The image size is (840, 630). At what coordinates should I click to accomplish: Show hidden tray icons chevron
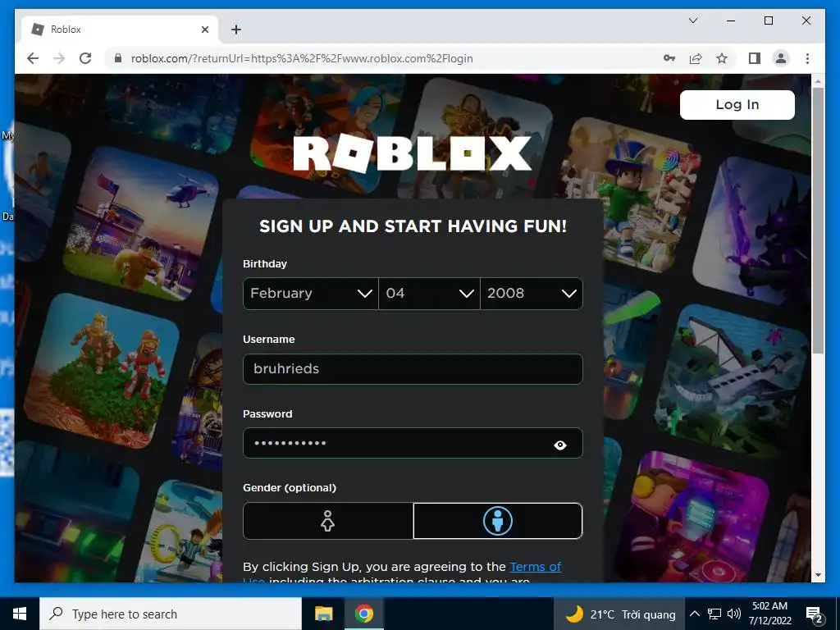694,614
